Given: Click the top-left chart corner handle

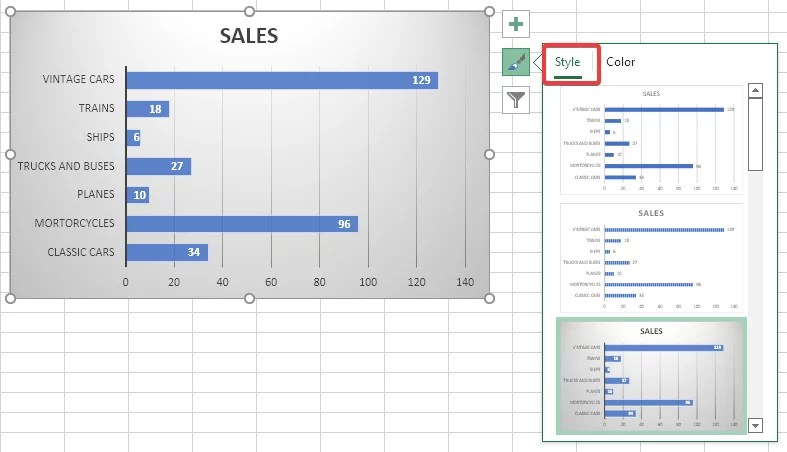Looking at the screenshot, I should click(x=10, y=12).
